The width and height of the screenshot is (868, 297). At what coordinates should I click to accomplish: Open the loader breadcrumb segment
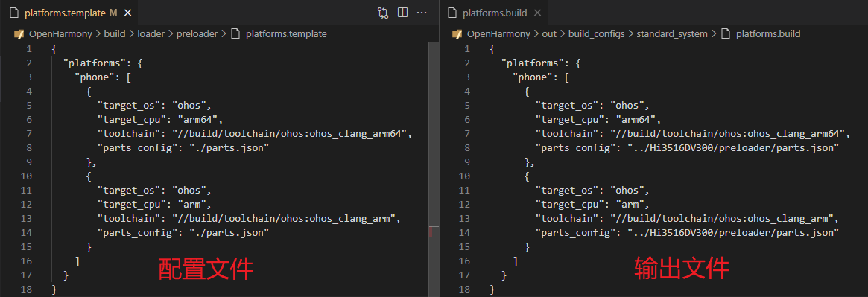(151, 33)
